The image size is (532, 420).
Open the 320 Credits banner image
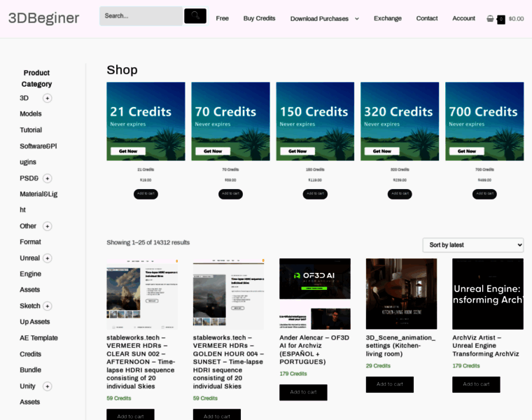(x=400, y=122)
